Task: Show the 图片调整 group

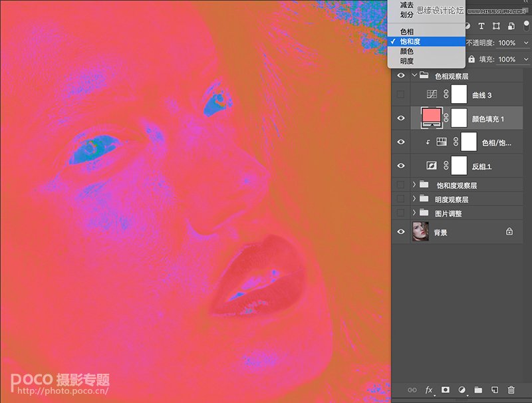Action: pos(401,213)
